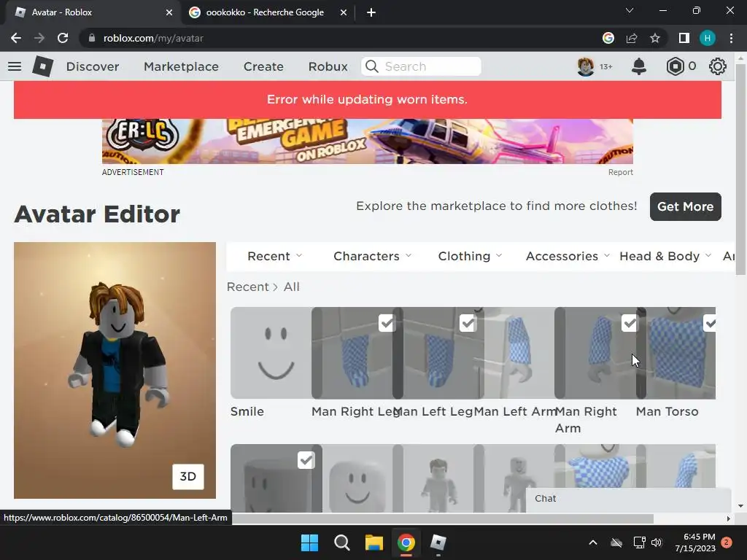747x560 pixels.
Task: Toggle the browser side panel icon
Action: [684, 38]
